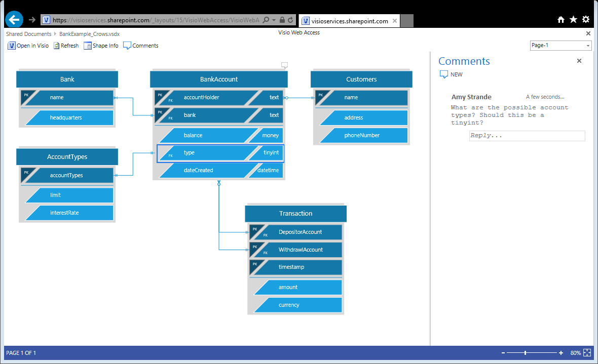Open browser settings via the gear icon
Screen dimensions: 598x364
point(587,19)
